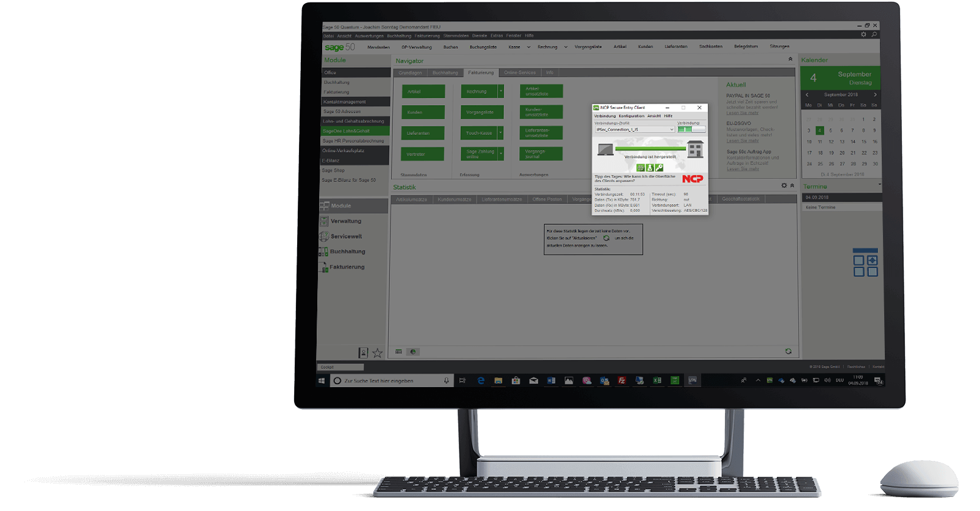Click the refresh icon in Statistik footer
980x511 pixels.
(788, 351)
